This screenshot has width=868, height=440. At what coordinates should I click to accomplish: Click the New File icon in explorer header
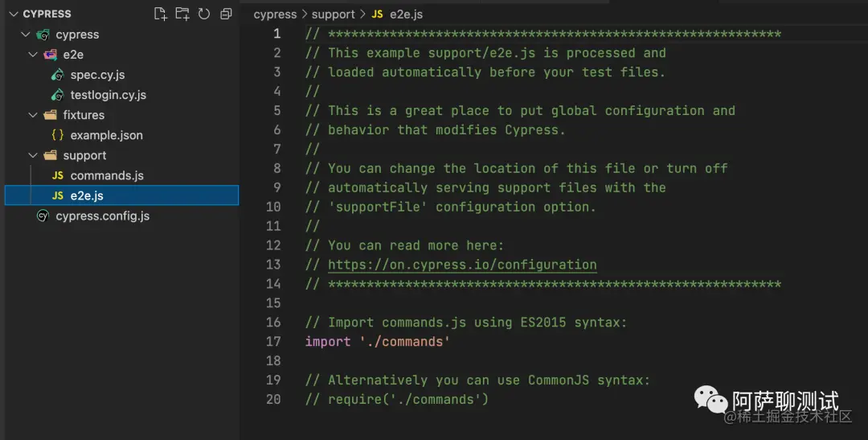161,14
